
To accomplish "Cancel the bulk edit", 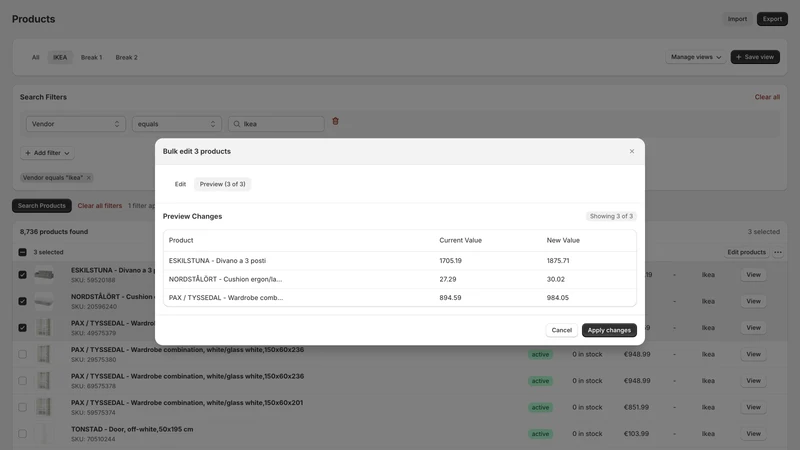I will (562, 330).
